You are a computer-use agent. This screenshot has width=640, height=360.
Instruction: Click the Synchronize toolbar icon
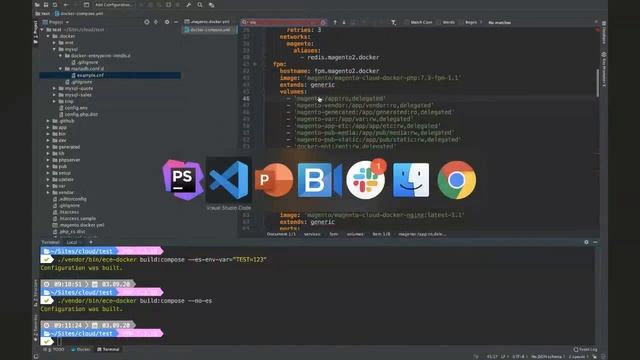(55, 5)
